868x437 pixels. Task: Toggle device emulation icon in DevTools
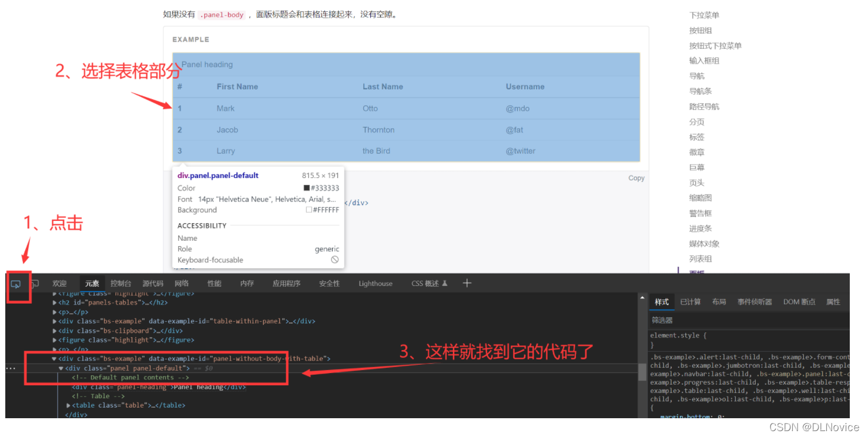(35, 284)
